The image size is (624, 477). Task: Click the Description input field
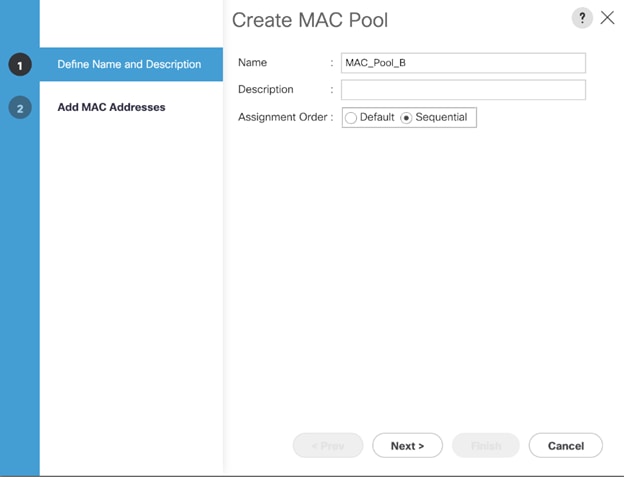(x=463, y=90)
